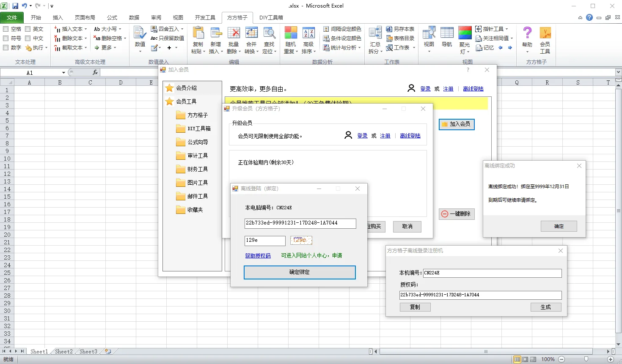Select the Sheet2 worksheet tab
Image resolution: width=622 pixels, height=364 pixels.
pos(63,351)
